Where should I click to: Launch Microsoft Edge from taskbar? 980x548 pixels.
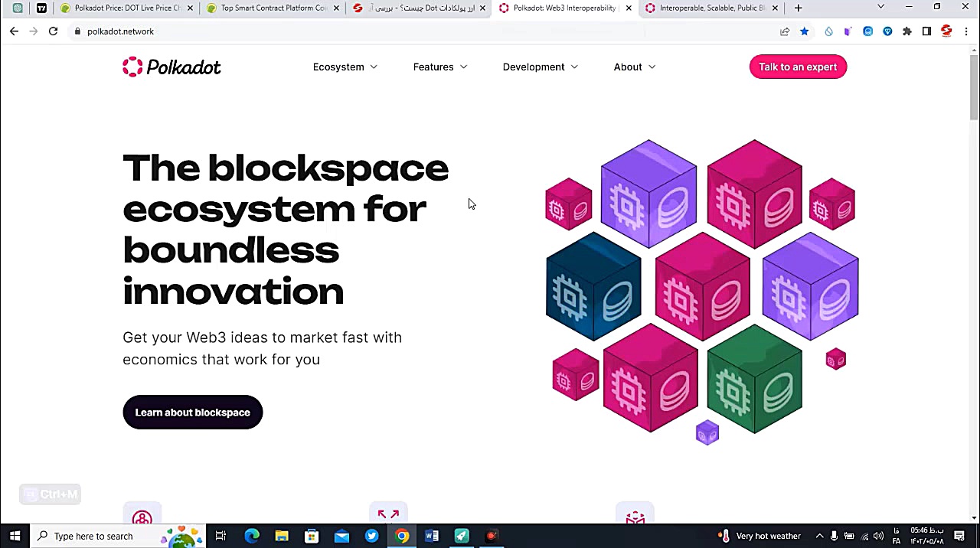click(251, 536)
